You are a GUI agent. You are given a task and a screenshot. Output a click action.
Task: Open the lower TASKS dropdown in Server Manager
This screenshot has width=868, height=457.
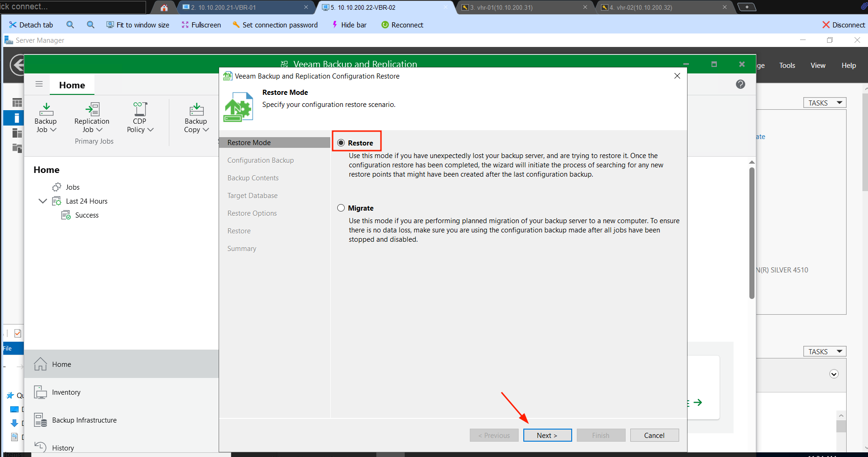point(824,351)
